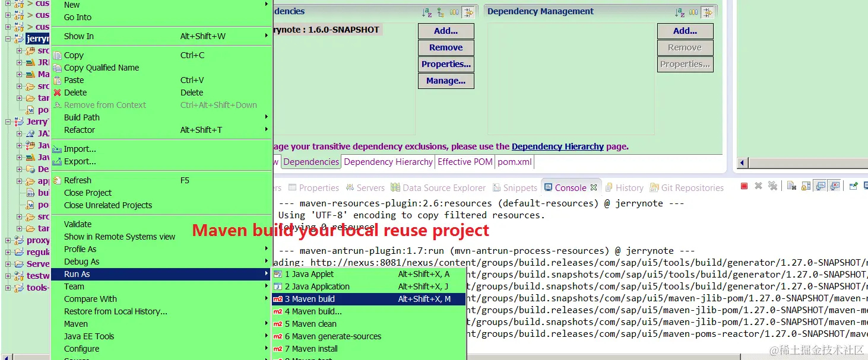Toggle show console on standard output
Viewport: 868px width, 360px height.
820,186
